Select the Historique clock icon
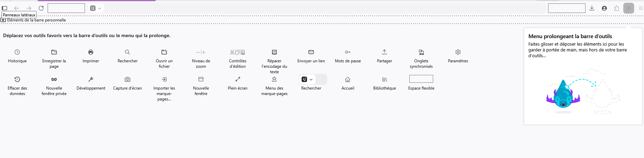The width and height of the screenshot is (644, 158). [x=17, y=52]
